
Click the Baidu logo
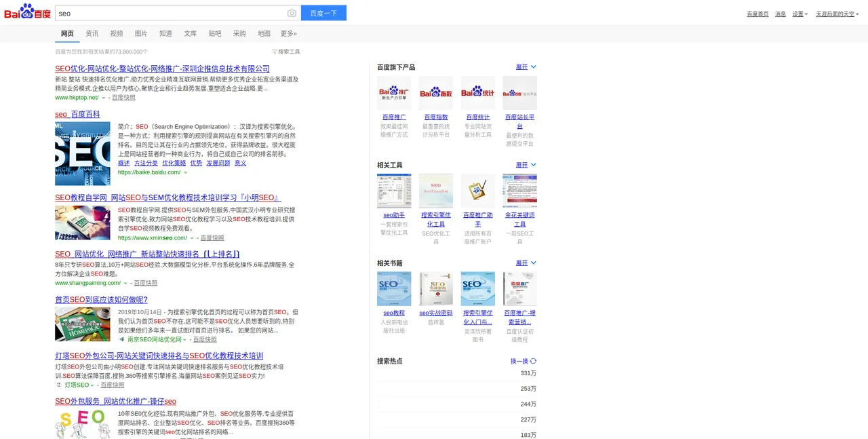coord(27,12)
